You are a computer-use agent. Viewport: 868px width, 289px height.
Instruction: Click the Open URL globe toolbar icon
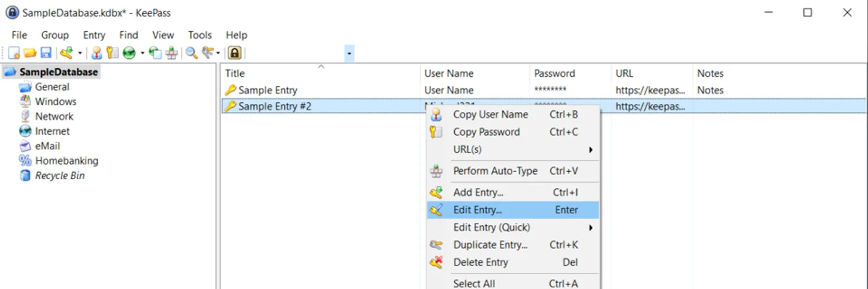[129, 53]
